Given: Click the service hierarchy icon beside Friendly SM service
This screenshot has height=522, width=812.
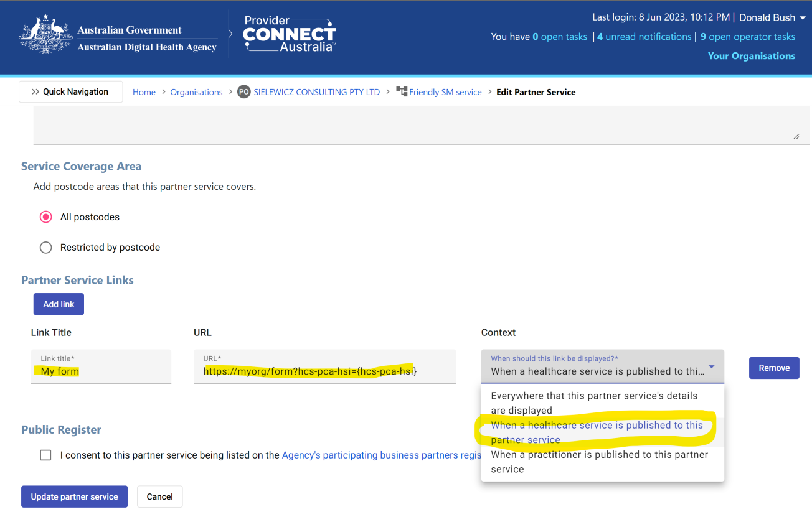Looking at the screenshot, I should (401, 91).
